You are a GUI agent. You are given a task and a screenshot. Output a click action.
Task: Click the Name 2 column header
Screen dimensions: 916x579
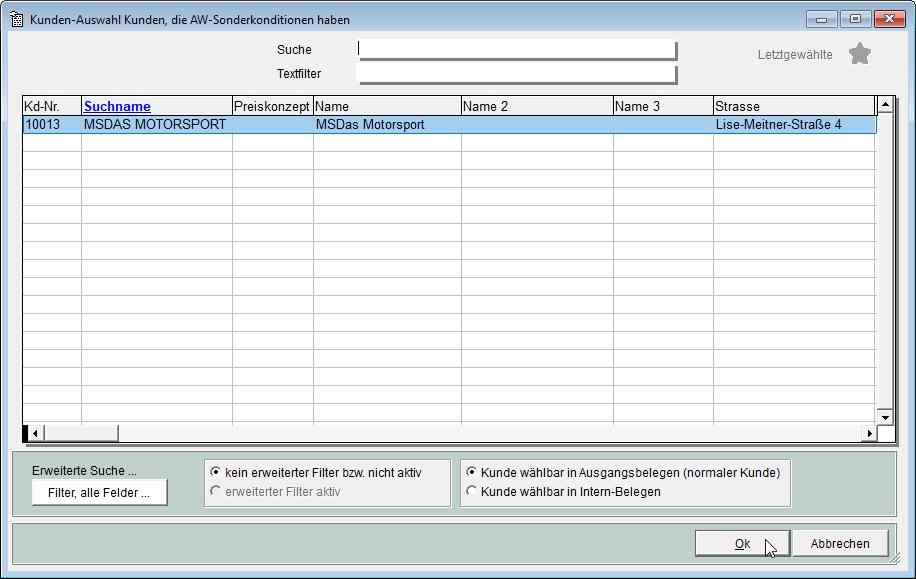pos(537,106)
